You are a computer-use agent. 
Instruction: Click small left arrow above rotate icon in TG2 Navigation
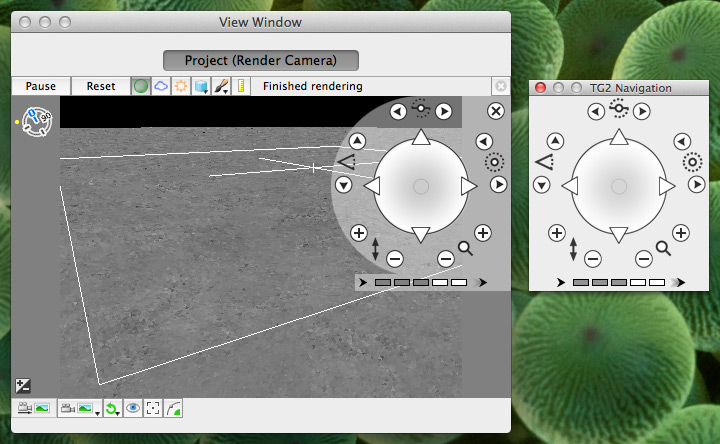click(x=682, y=141)
